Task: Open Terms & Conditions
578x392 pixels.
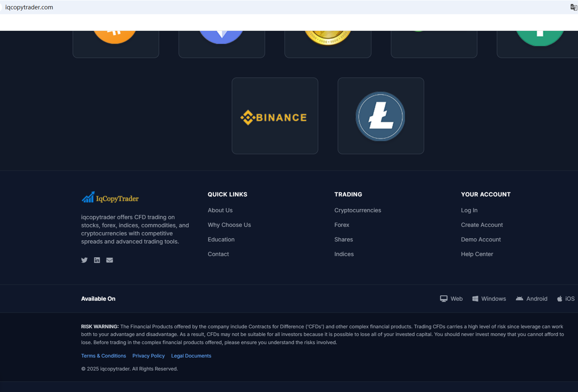Action: click(104, 356)
